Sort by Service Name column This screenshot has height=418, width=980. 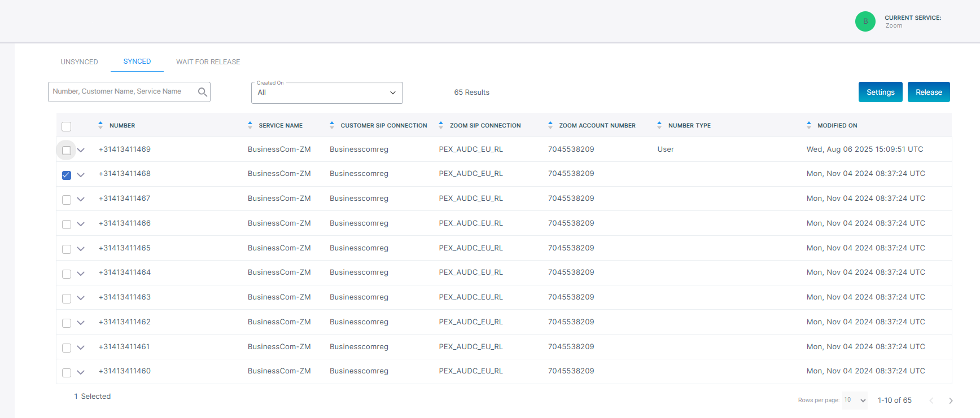[x=250, y=125]
